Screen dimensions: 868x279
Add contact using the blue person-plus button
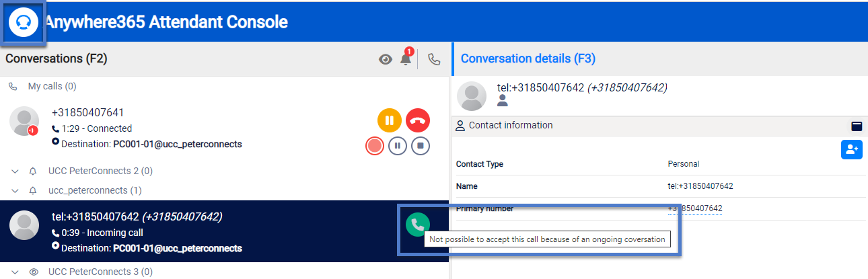coord(851,149)
